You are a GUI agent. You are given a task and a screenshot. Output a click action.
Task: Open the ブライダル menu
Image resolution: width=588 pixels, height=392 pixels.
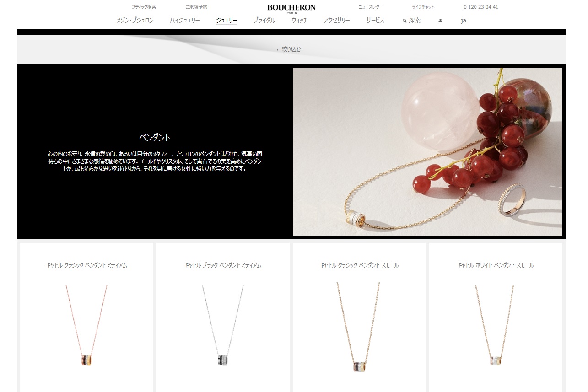(264, 21)
